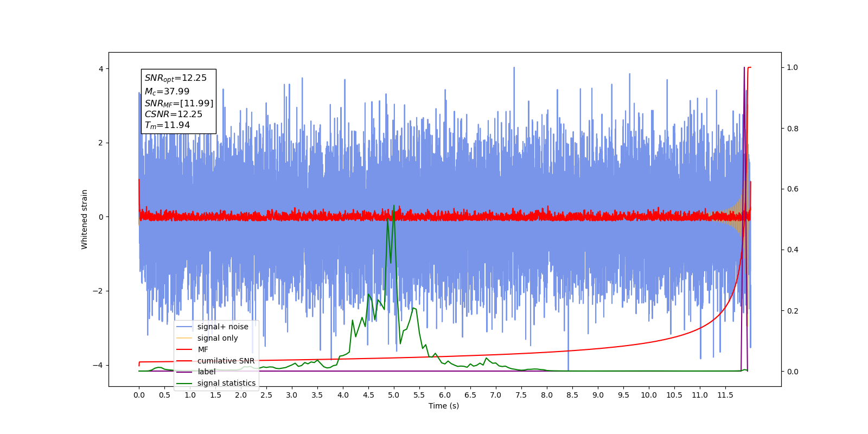
Task: Click the x-axis tick label 2.5
Action: (x=266, y=395)
